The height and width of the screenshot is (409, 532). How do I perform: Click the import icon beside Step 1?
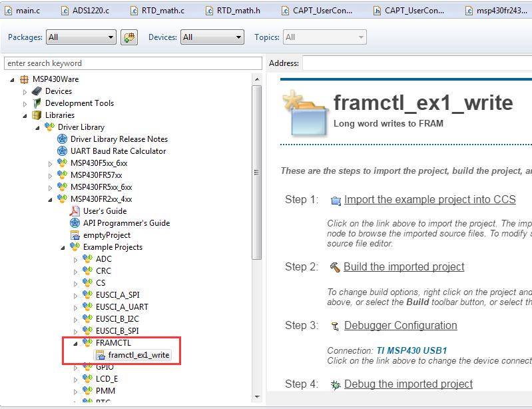click(x=336, y=201)
